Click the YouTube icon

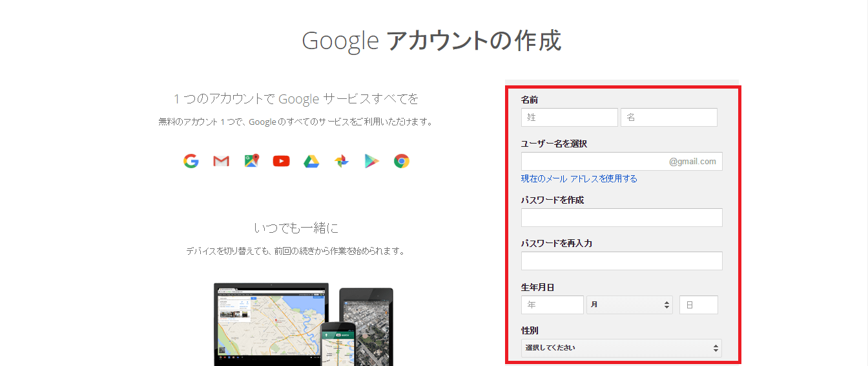(x=281, y=162)
